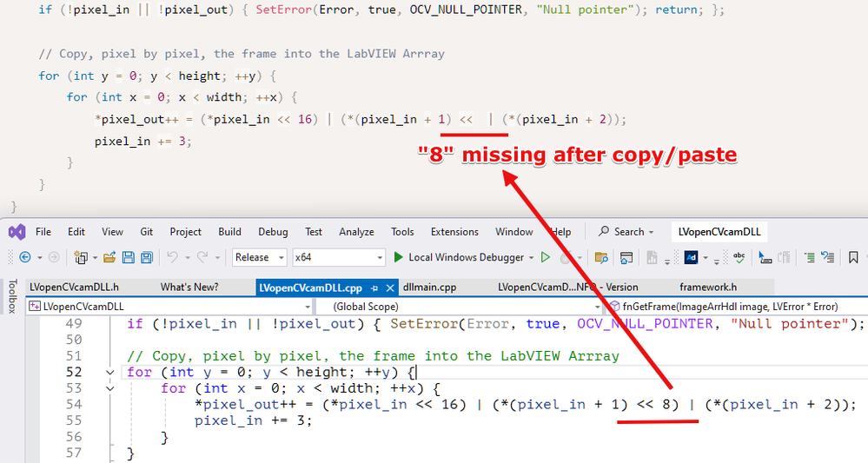Click the '<< 8)' shift code on line 54

tap(657, 404)
